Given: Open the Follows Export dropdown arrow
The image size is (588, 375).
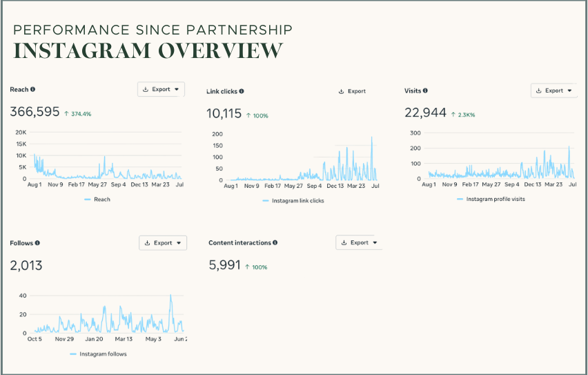Looking at the screenshot, I should [x=179, y=243].
